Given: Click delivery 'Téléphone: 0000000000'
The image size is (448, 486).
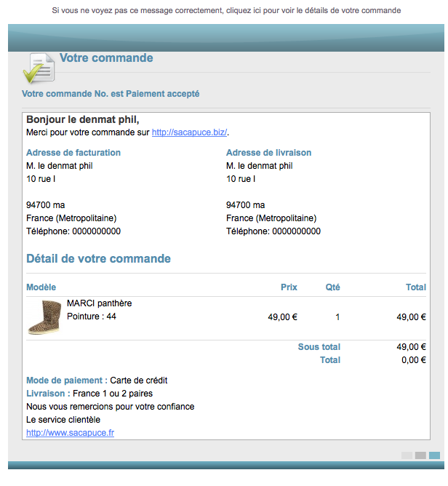Looking at the screenshot, I should pos(273,231).
